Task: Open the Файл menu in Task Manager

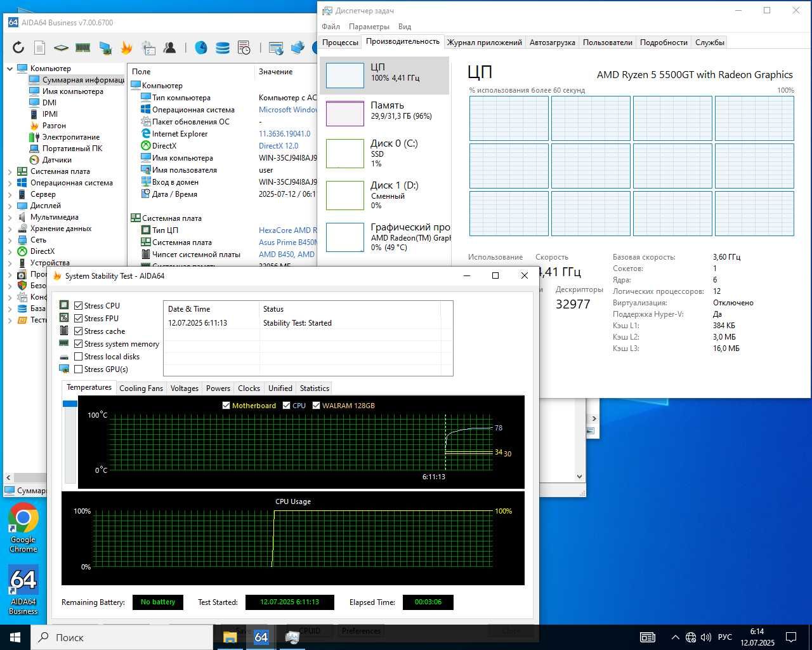Action: [331, 27]
